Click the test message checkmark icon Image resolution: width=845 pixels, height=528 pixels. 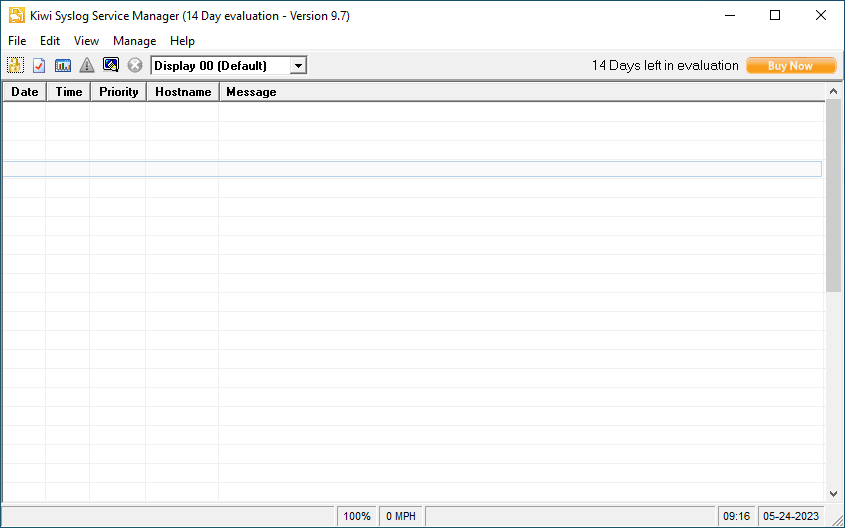click(x=39, y=65)
